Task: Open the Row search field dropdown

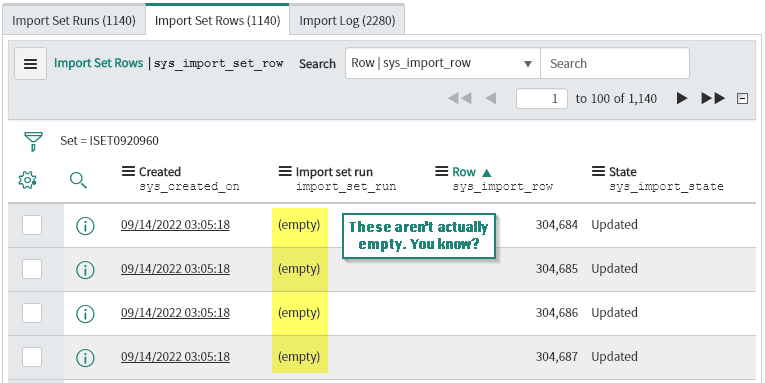Action: 443,63
